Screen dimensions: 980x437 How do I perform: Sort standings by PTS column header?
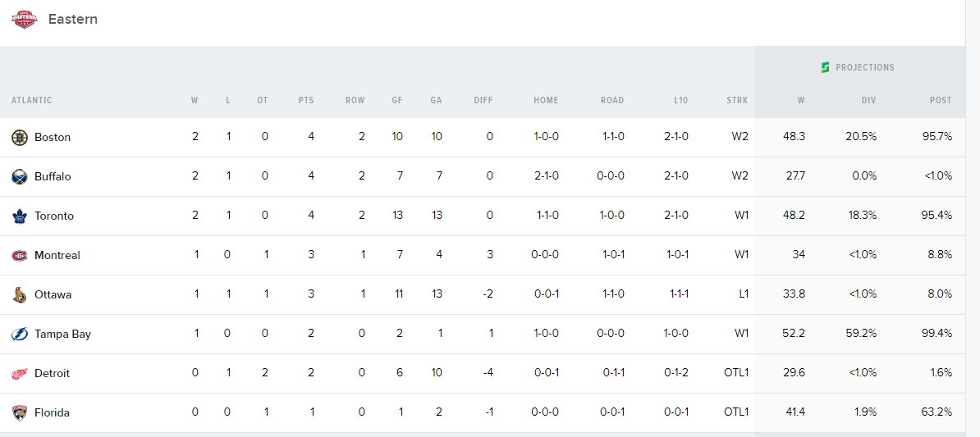coord(305,100)
